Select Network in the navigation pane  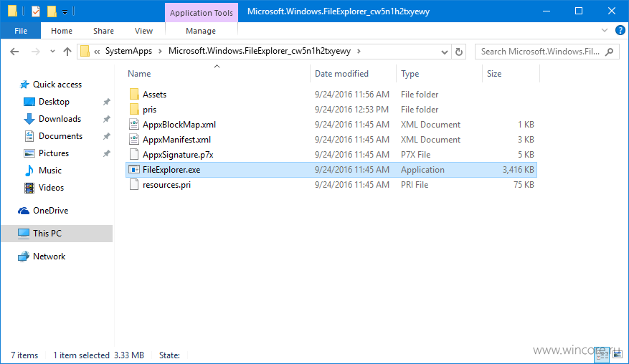pyautogui.click(x=49, y=257)
